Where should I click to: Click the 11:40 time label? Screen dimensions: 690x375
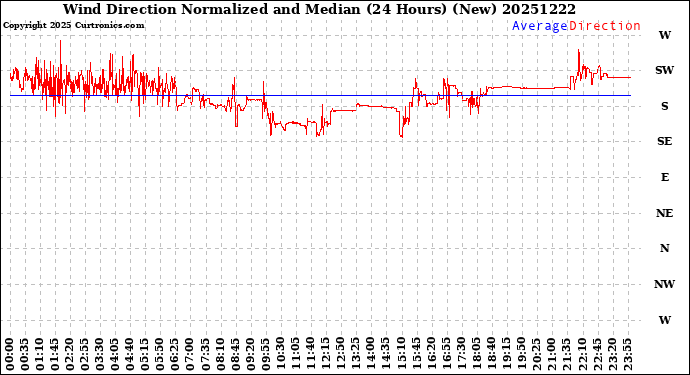(x=310, y=355)
